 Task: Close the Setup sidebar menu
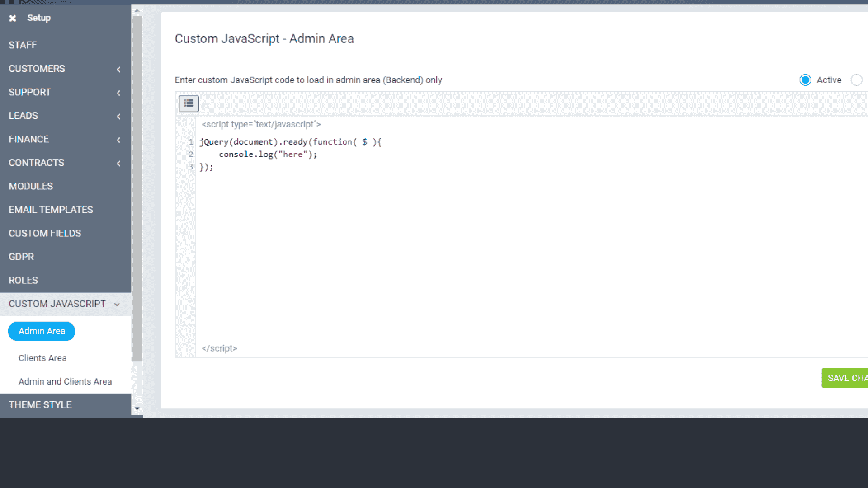(13, 18)
